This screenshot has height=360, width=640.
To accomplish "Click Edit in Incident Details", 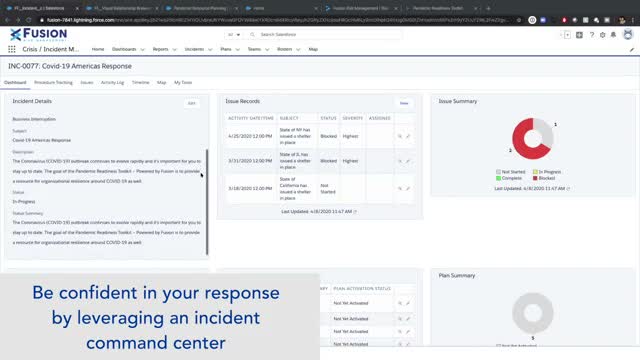I will click(x=191, y=103).
